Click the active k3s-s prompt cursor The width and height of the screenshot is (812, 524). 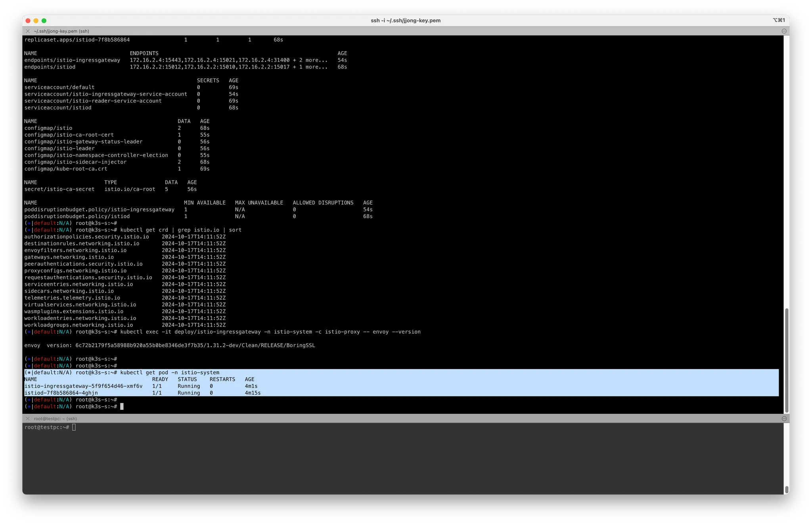pos(122,407)
